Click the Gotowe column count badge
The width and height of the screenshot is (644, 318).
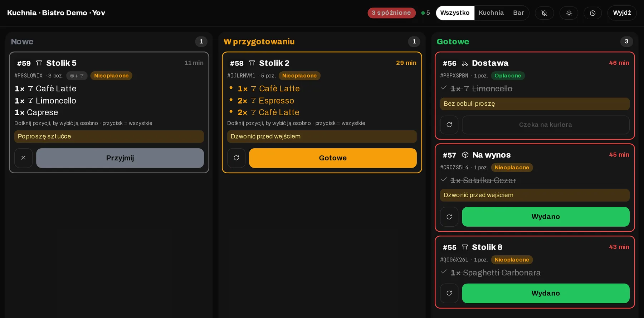(x=626, y=42)
